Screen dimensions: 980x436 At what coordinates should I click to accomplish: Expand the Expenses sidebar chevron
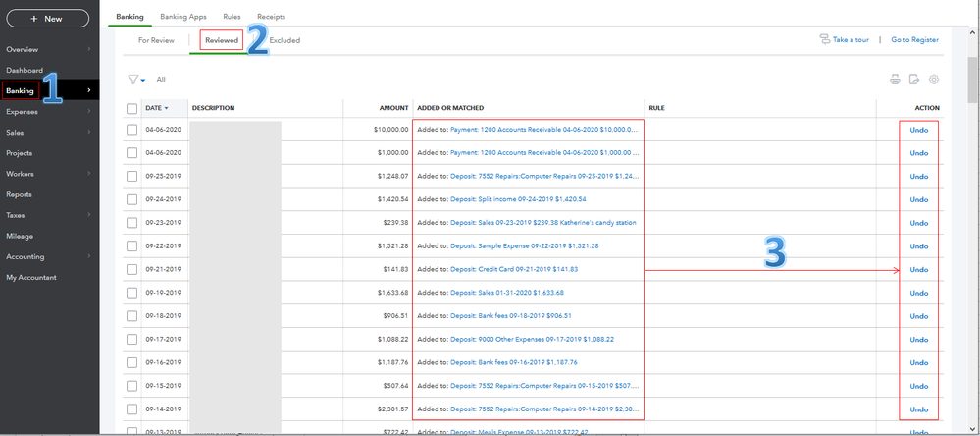(x=88, y=111)
